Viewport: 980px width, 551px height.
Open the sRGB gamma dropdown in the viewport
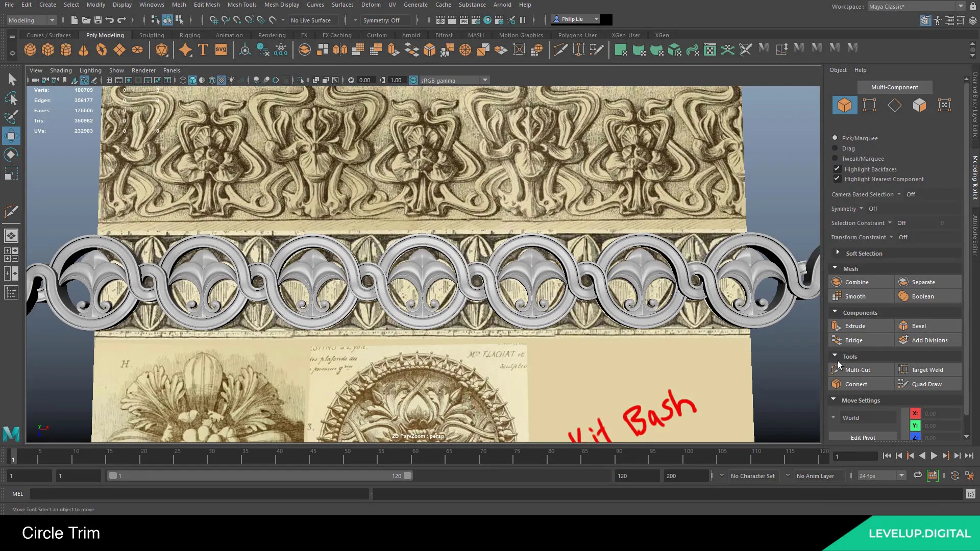coord(484,80)
